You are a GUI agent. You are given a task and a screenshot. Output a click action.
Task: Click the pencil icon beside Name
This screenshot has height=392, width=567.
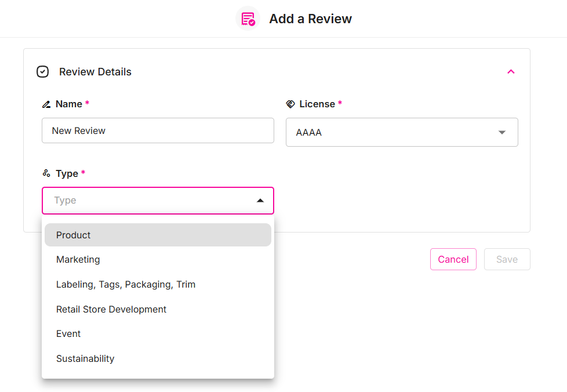tap(46, 104)
